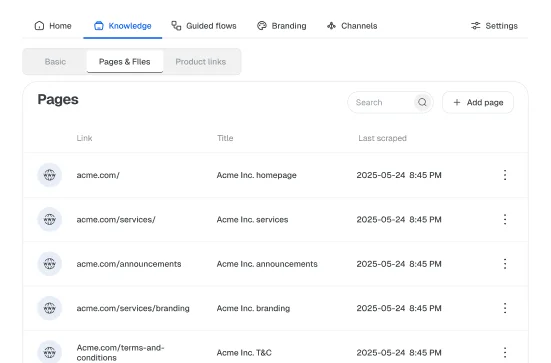Click the Last scraped column header
Viewport: 551px width, 363px height.
tap(382, 138)
